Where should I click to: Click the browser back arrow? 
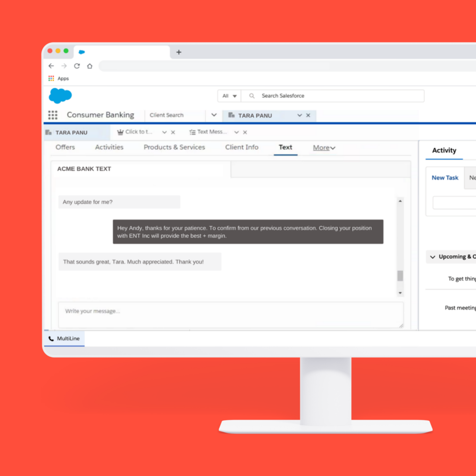coord(51,66)
